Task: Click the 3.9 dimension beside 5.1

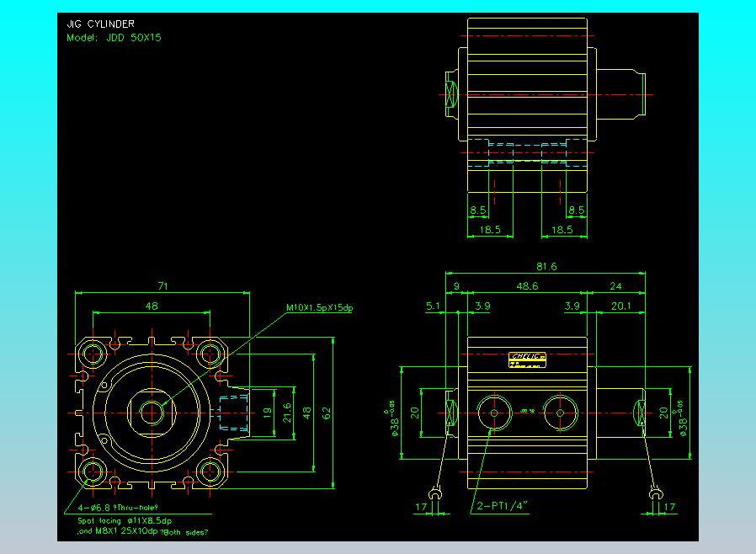Action: pyautogui.click(x=482, y=306)
